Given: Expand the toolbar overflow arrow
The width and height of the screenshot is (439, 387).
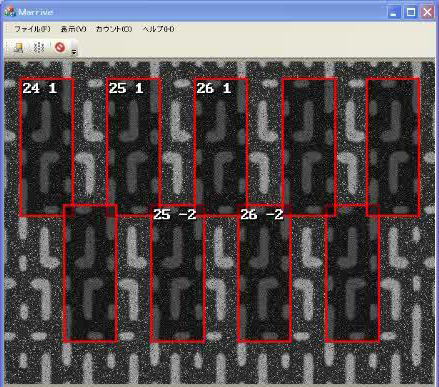Looking at the screenshot, I should tap(74, 52).
